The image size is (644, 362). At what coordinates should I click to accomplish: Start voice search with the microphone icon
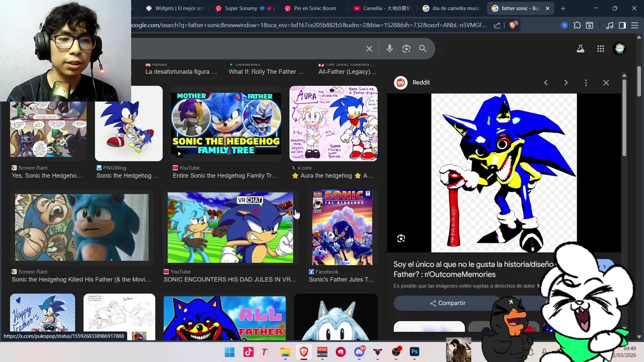tap(389, 49)
